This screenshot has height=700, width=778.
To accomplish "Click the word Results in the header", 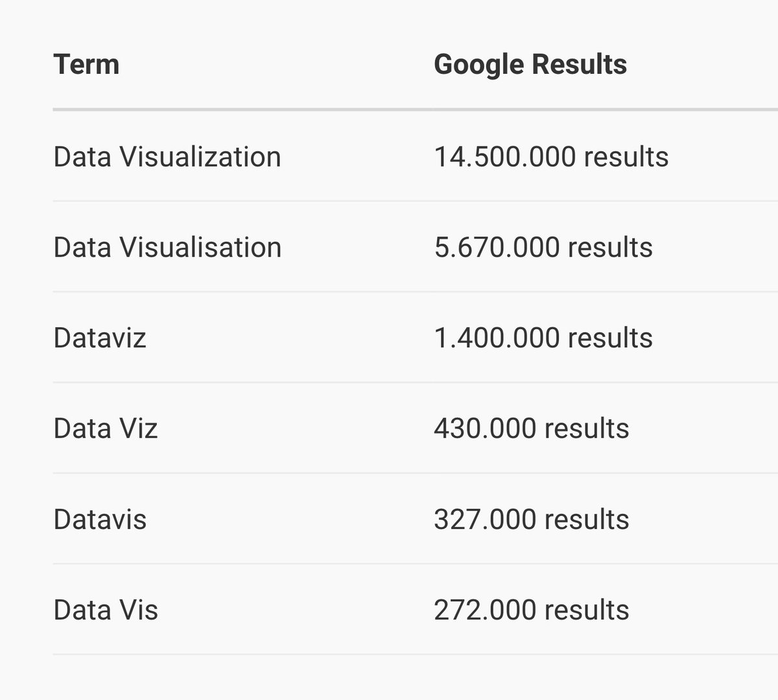I will (x=579, y=64).
